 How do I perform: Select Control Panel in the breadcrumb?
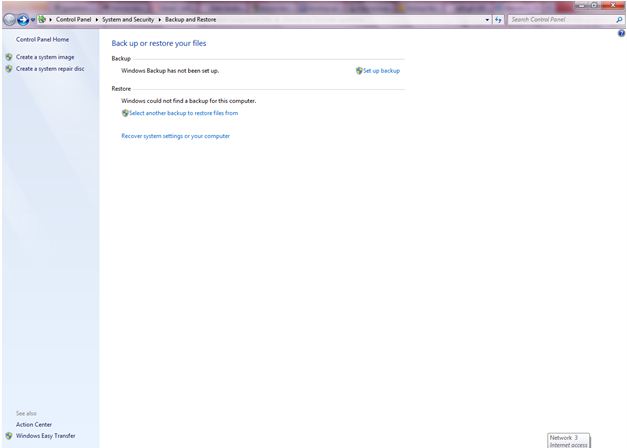(74, 19)
